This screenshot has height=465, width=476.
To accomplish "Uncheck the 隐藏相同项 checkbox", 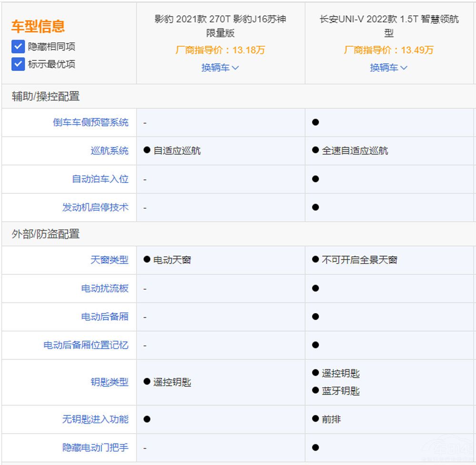I will click(x=18, y=47).
